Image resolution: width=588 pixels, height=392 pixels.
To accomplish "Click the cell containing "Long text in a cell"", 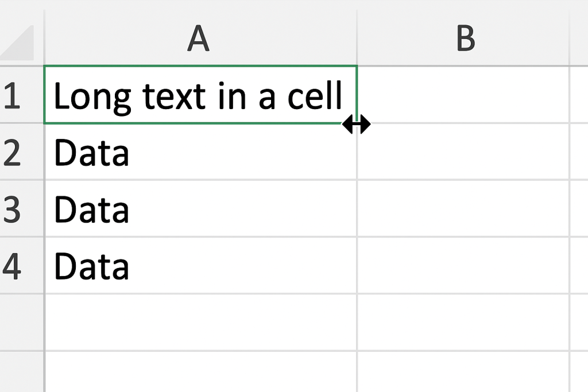I will tap(199, 95).
